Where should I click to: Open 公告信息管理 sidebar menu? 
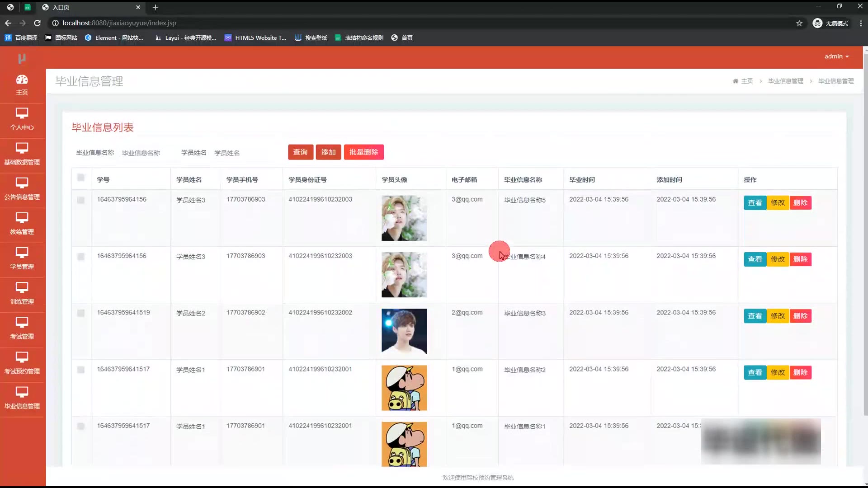click(22, 189)
